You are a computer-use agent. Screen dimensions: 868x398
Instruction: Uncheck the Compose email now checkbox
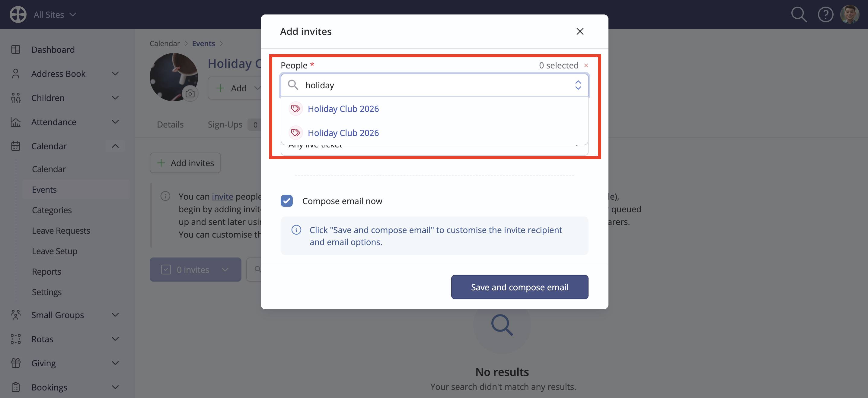click(x=287, y=201)
